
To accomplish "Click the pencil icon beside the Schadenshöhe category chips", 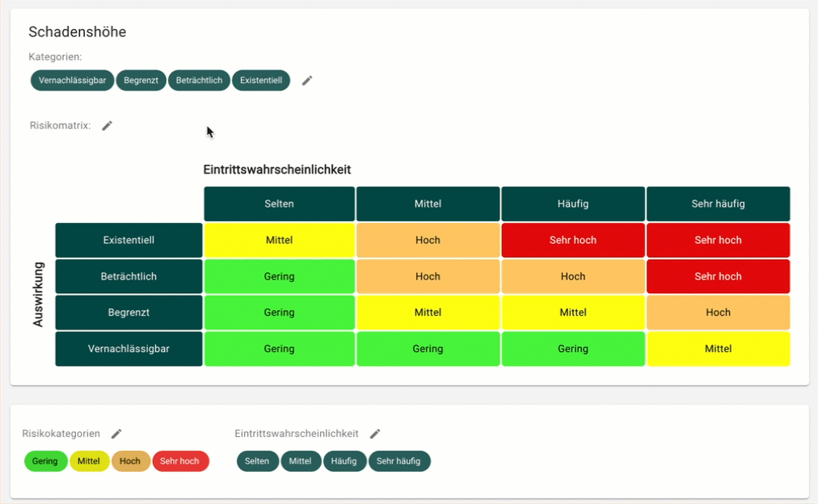I will click(307, 81).
